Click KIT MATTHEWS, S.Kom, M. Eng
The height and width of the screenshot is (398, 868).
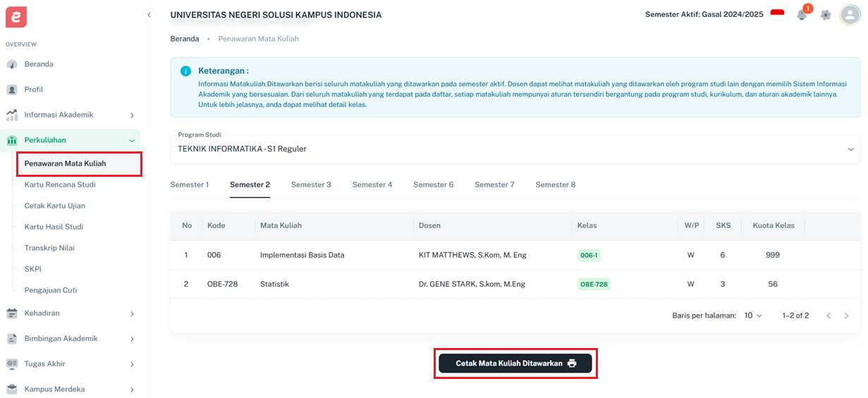pos(472,255)
